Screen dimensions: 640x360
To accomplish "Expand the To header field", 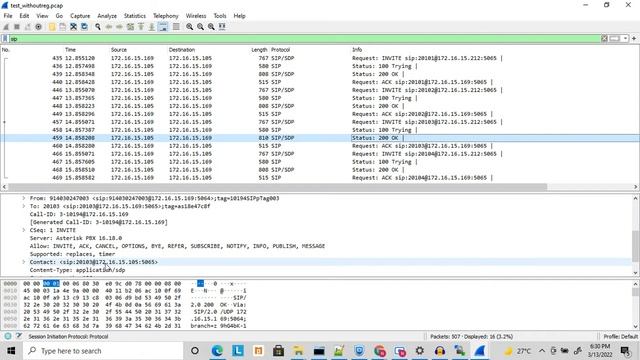I will pos(24,206).
